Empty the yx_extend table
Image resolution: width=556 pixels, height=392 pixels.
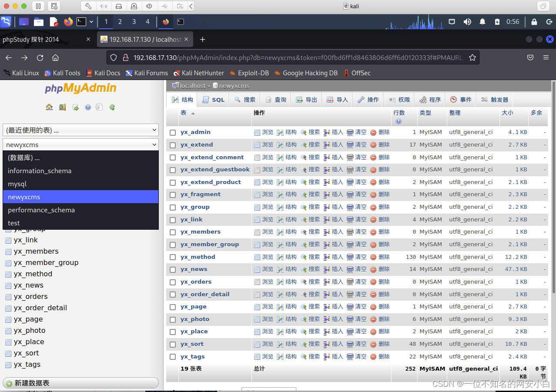pos(356,145)
